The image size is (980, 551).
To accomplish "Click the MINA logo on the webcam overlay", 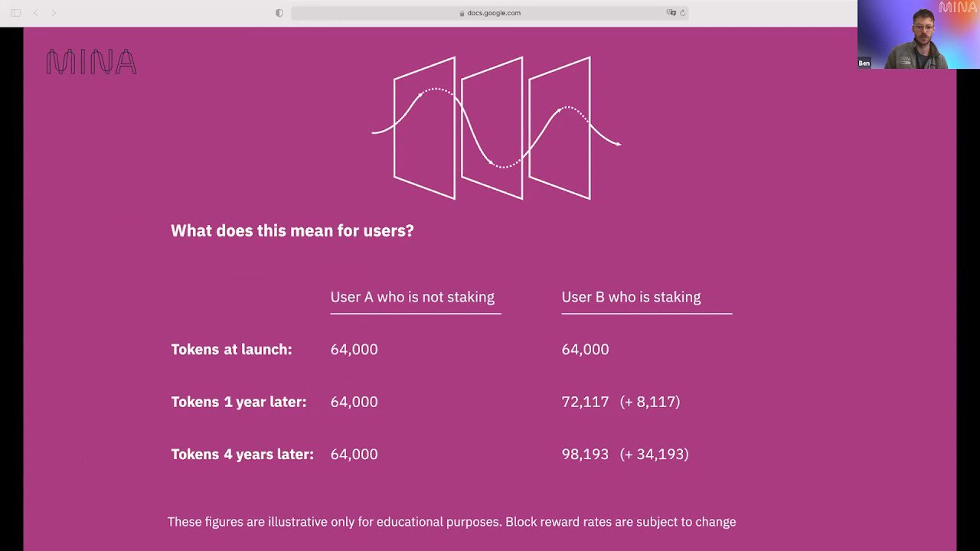I will 958,8.
